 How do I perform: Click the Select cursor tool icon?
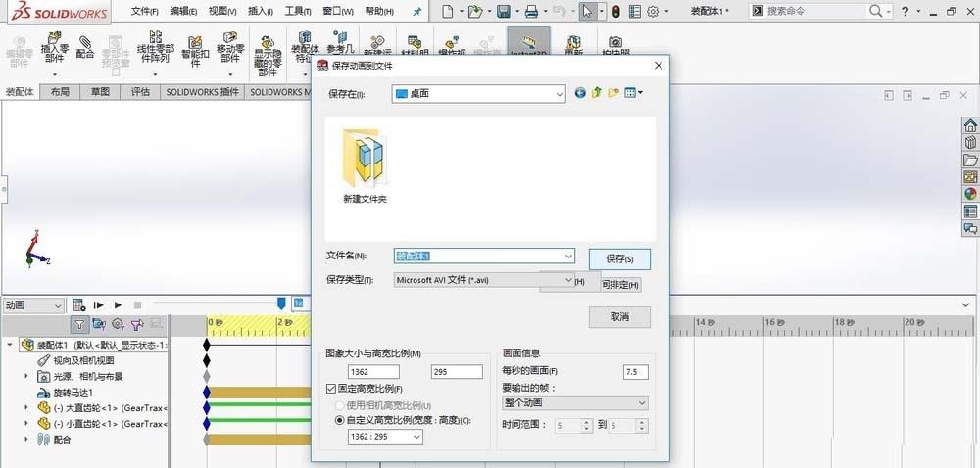[587, 11]
